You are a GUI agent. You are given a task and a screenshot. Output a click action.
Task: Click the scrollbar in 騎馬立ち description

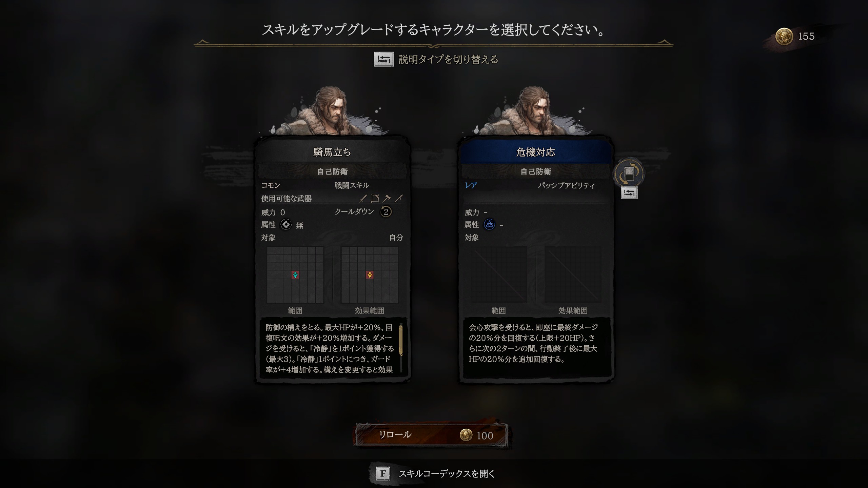point(401,340)
